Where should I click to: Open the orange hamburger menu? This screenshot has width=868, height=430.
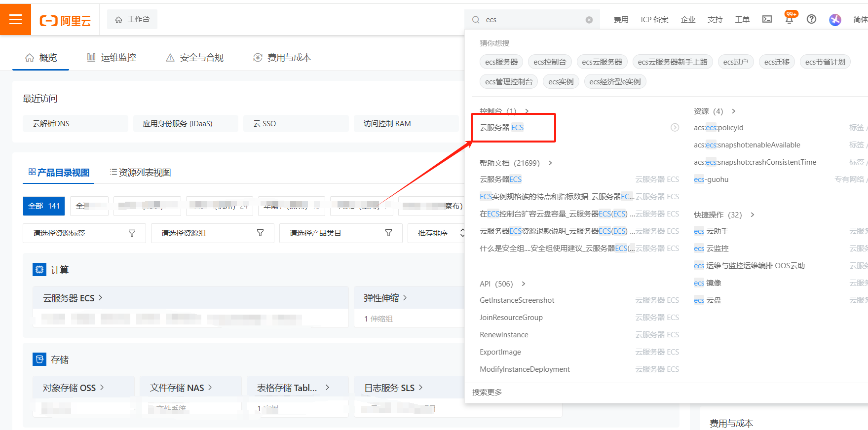15,19
